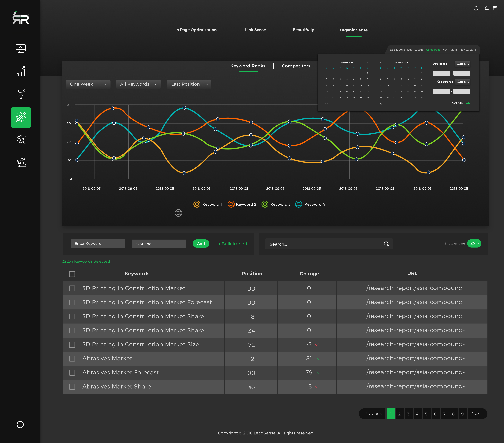This screenshot has width=504, height=443.
Task: Open the robot analyst sidebar icon
Action: [x=21, y=162]
